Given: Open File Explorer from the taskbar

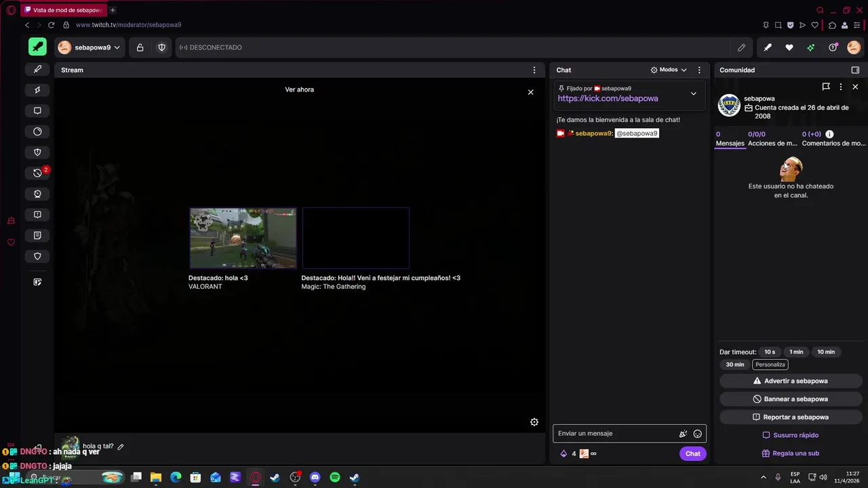Looking at the screenshot, I should pos(156,477).
